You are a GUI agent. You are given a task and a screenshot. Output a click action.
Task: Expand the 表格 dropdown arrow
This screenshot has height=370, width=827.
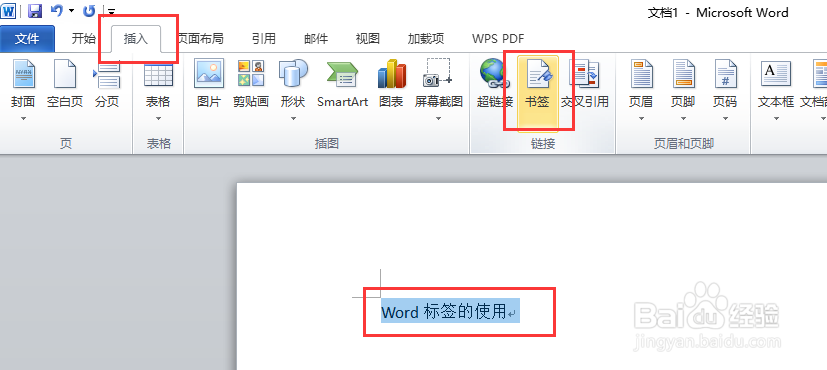[158, 119]
